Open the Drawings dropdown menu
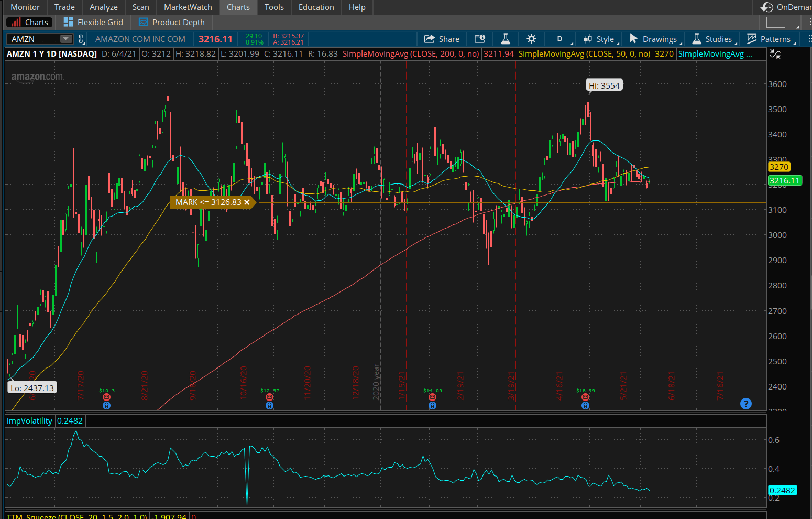 pos(655,39)
